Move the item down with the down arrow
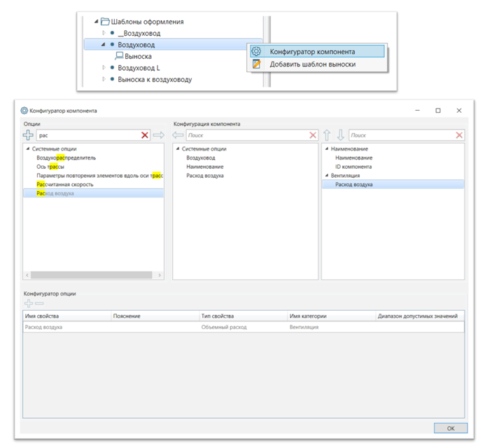The height and width of the screenshot is (448, 485). 340,135
